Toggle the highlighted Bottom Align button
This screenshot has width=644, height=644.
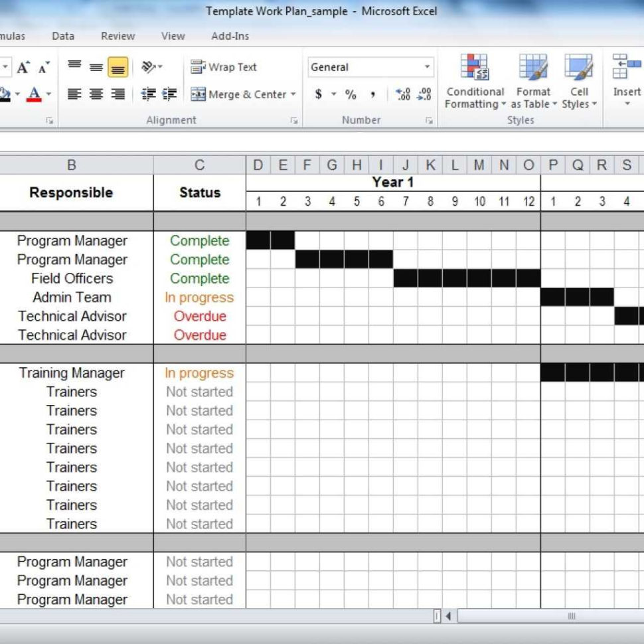118,67
